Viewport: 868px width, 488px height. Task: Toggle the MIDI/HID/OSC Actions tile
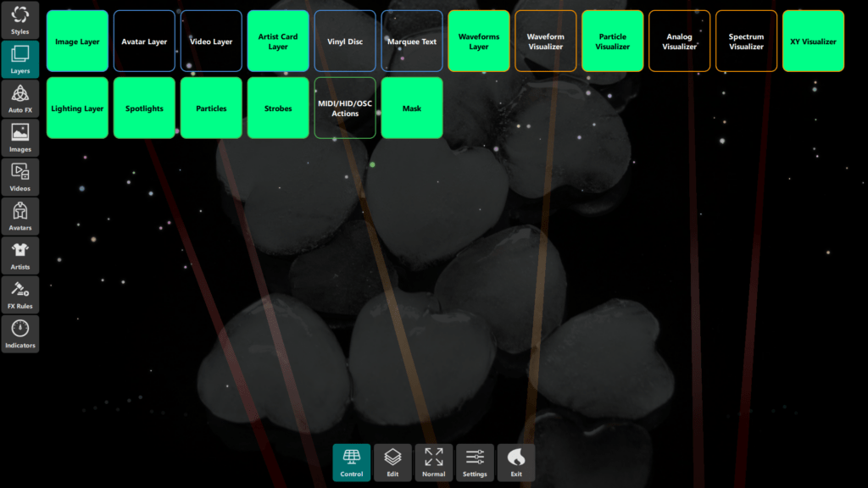(x=345, y=108)
